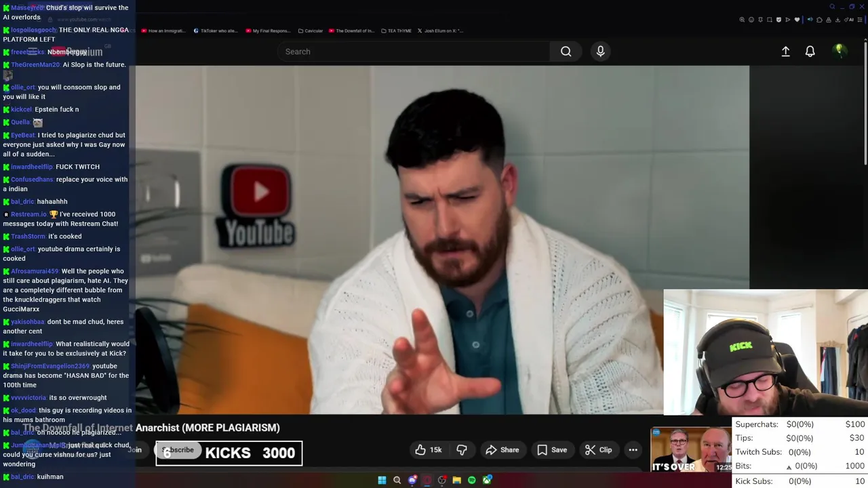
Task: Click the 'Kick Subs:' goal row label
Action: (753, 481)
